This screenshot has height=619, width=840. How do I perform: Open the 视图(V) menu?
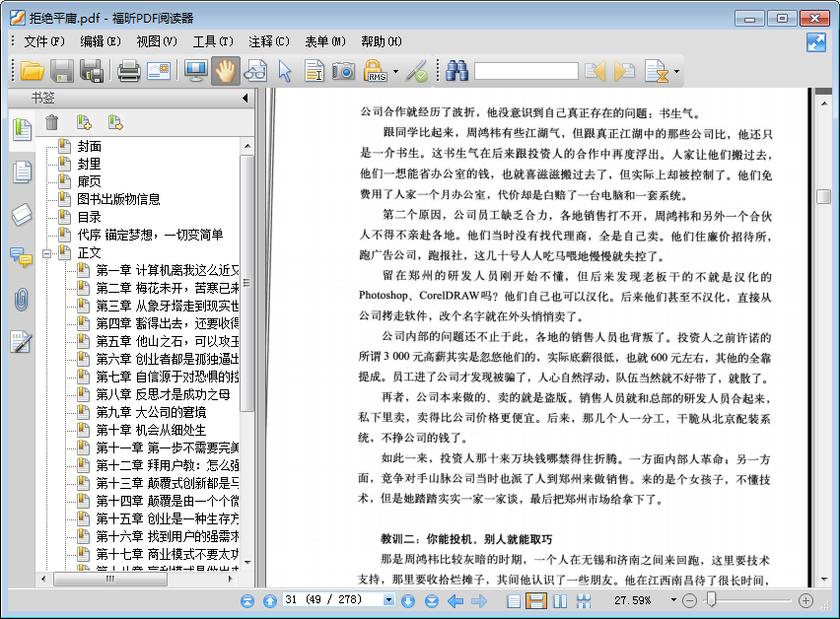157,41
